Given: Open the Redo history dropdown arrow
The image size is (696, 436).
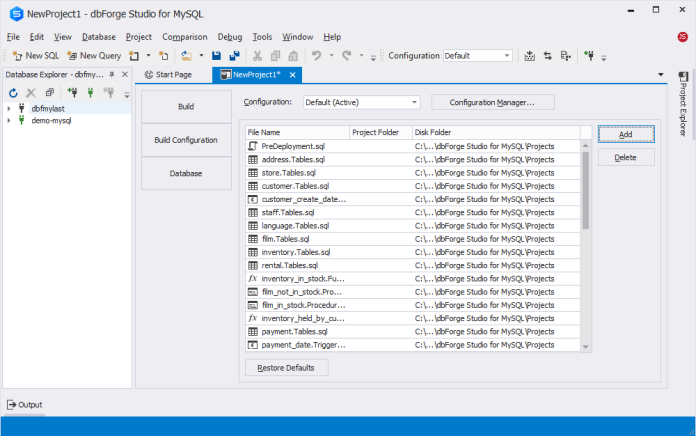Looking at the screenshot, I should [x=361, y=56].
